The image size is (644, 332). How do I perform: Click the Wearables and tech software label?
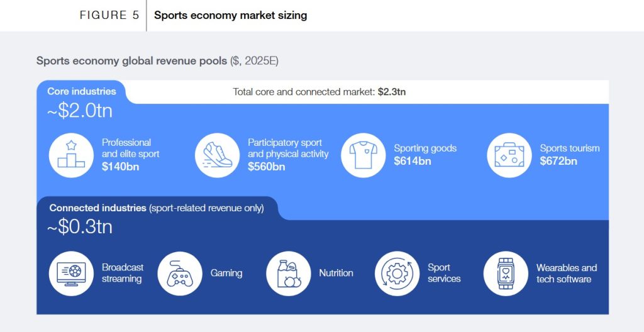[566, 274]
